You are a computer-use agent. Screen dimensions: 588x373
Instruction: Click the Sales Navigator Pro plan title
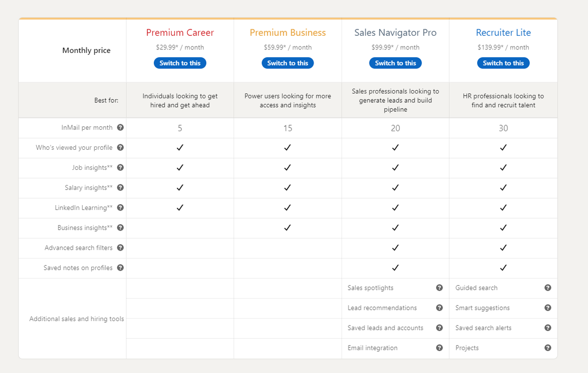(x=395, y=33)
